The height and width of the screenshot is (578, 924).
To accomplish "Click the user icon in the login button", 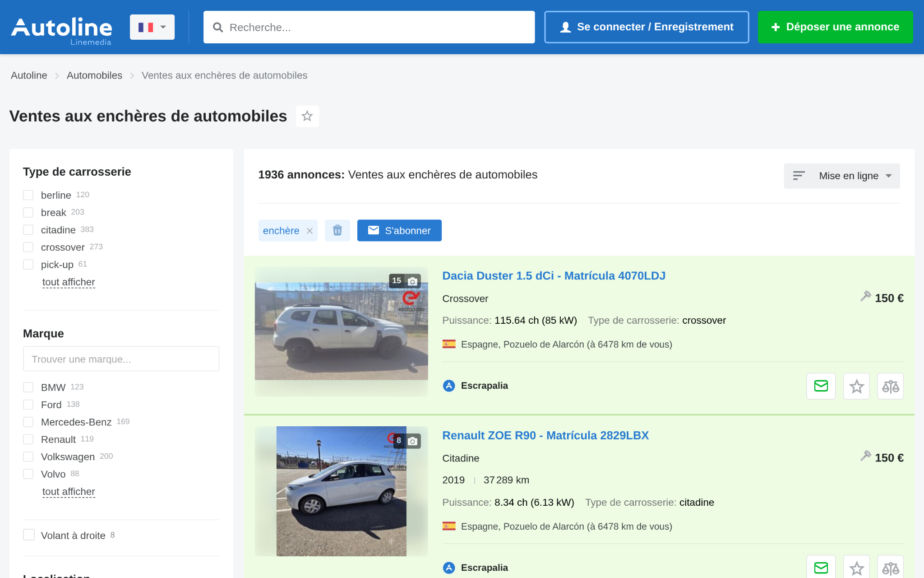I will click(x=565, y=27).
